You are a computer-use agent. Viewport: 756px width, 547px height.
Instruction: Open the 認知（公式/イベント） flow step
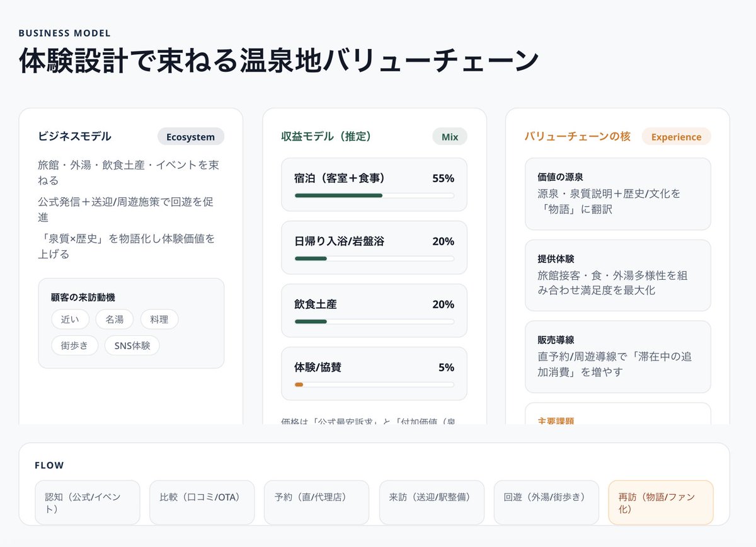tap(88, 503)
